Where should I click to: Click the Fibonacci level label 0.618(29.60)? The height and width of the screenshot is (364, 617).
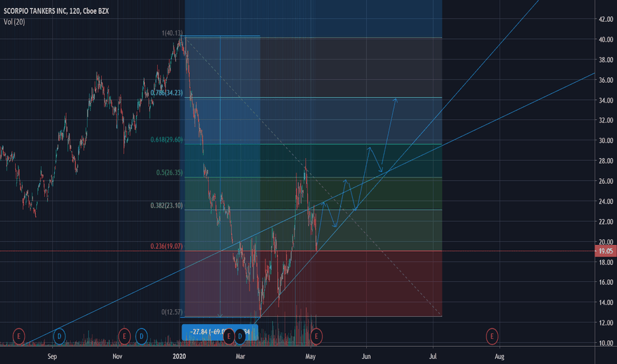click(x=166, y=140)
